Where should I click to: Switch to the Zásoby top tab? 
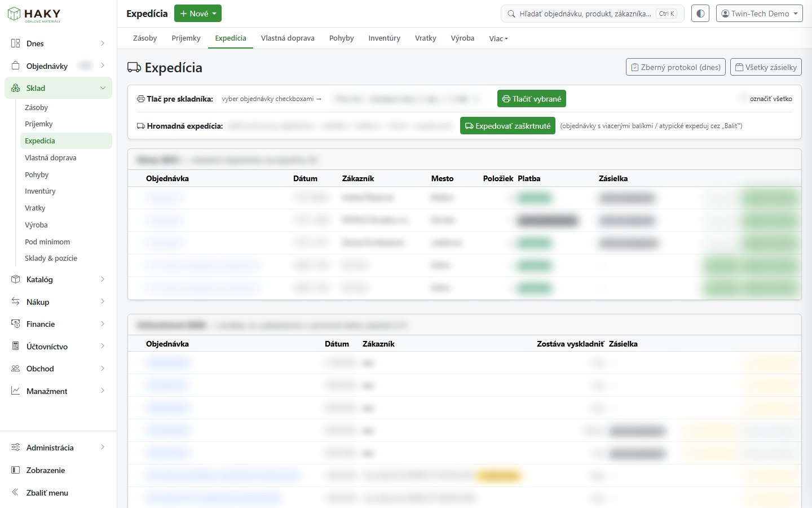(x=145, y=38)
